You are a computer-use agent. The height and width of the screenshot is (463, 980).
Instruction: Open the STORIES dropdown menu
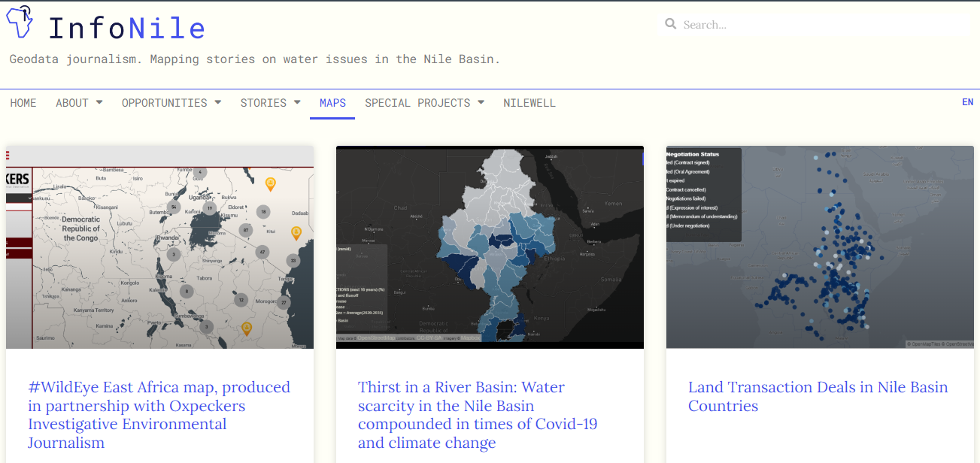[265, 103]
